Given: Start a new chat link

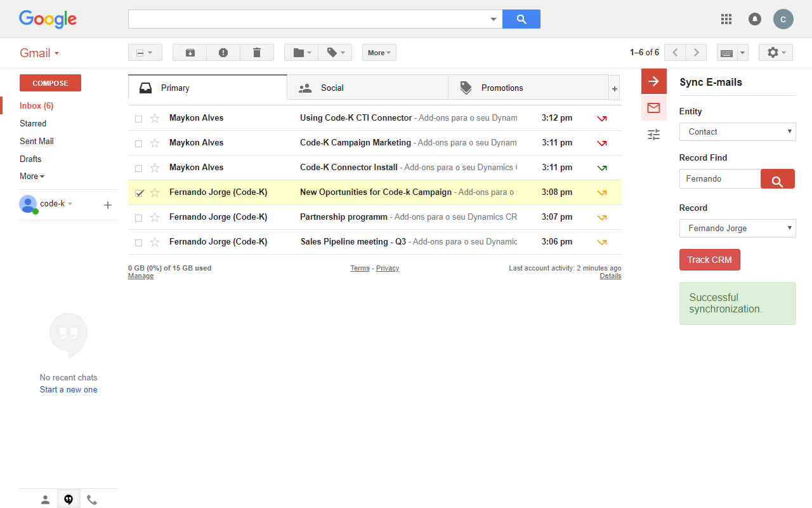Looking at the screenshot, I should pos(69,390).
